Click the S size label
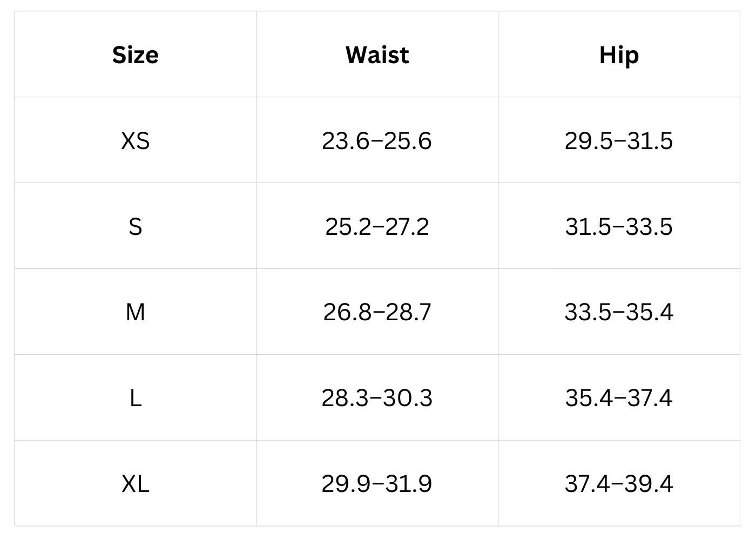The height and width of the screenshot is (540, 756). [135, 226]
